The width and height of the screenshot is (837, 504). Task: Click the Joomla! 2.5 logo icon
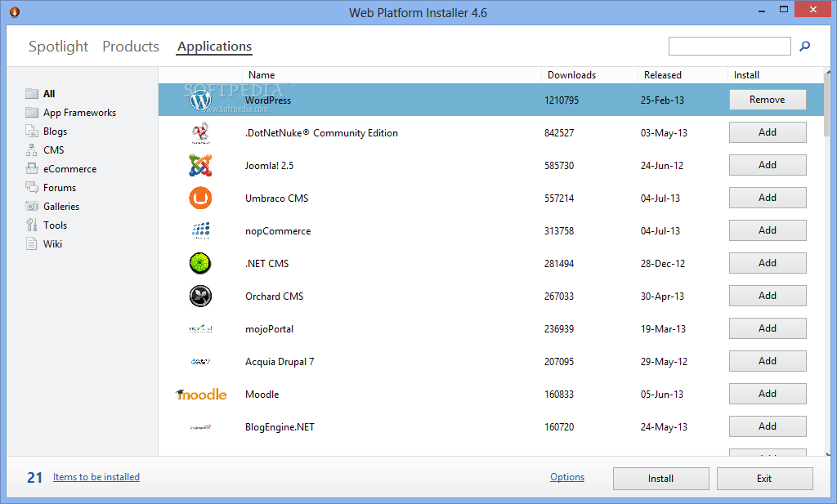click(x=201, y=165)
